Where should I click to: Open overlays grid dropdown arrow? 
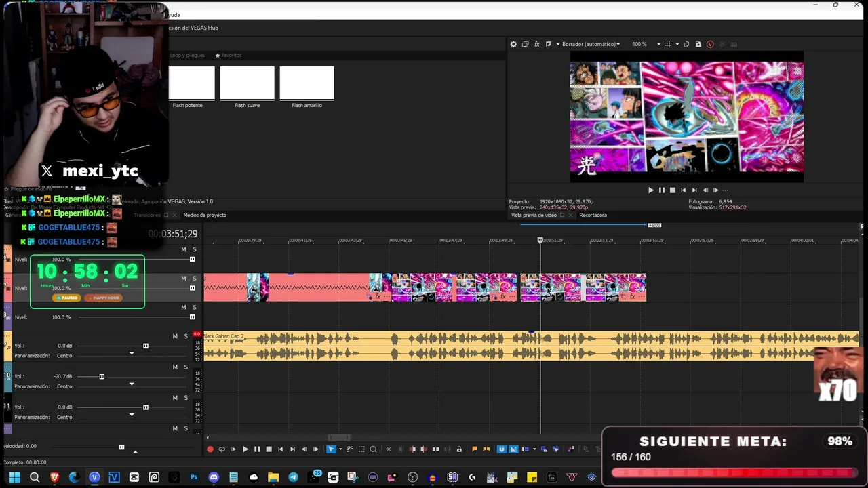tap(677, 44)
